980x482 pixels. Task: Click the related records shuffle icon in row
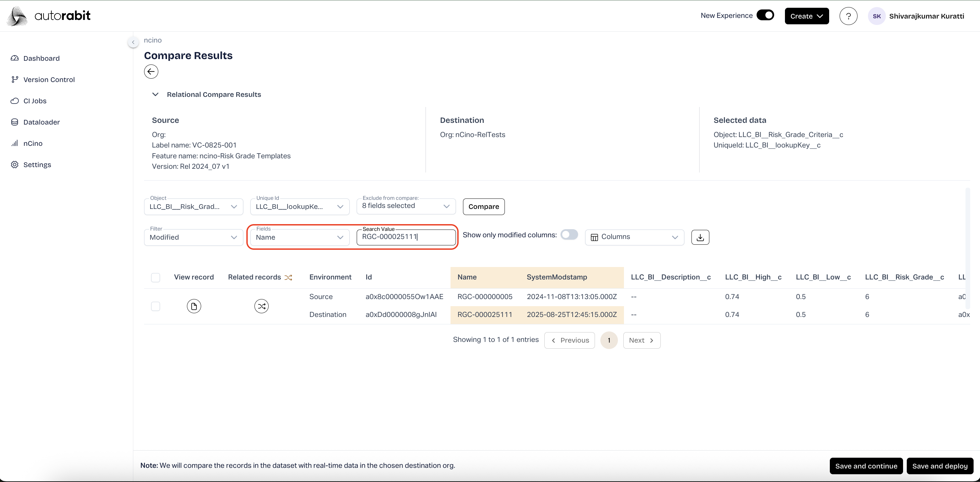pyautogui.click(x=261, y=306)
